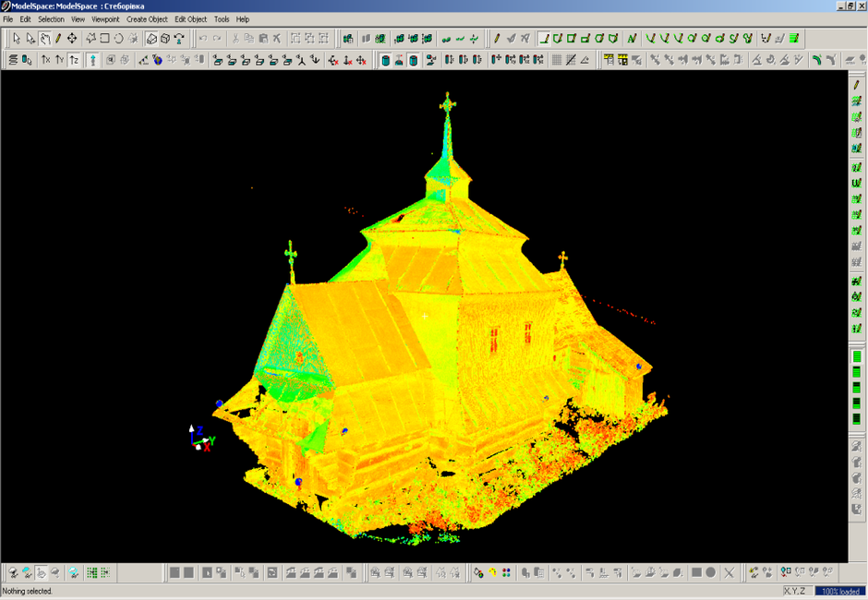This screenshot has width=868, height=600.
Task: Open the View menu
Action: click(78, 18)
